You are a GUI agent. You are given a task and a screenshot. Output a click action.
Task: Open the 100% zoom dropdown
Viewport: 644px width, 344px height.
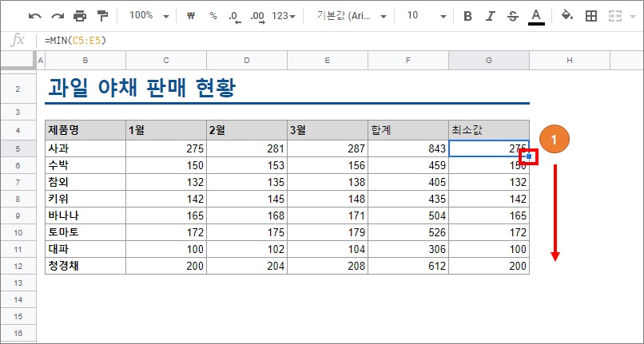point(149,16)
